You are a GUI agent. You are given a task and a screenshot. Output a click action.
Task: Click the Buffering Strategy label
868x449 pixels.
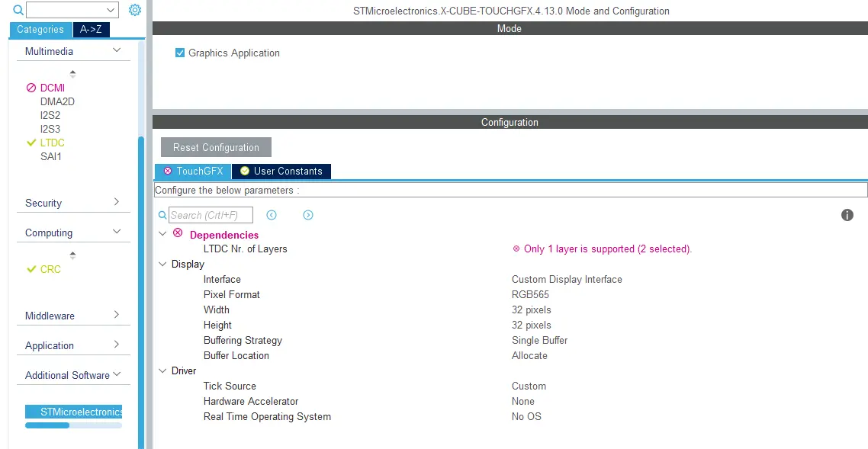243,341
